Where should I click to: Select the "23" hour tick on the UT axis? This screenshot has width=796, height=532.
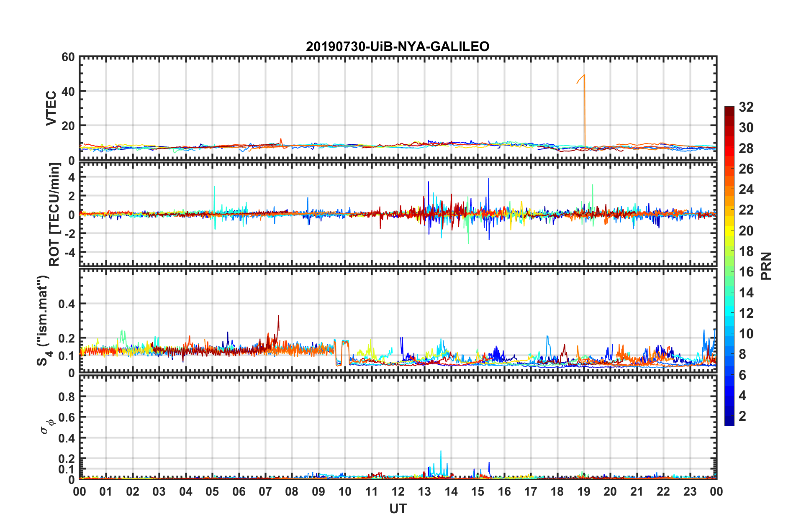(x=690, y=491)
